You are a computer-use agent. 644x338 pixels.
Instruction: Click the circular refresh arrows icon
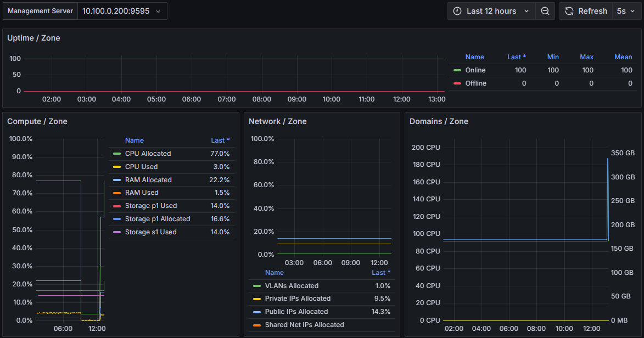[x=569, y=11]
